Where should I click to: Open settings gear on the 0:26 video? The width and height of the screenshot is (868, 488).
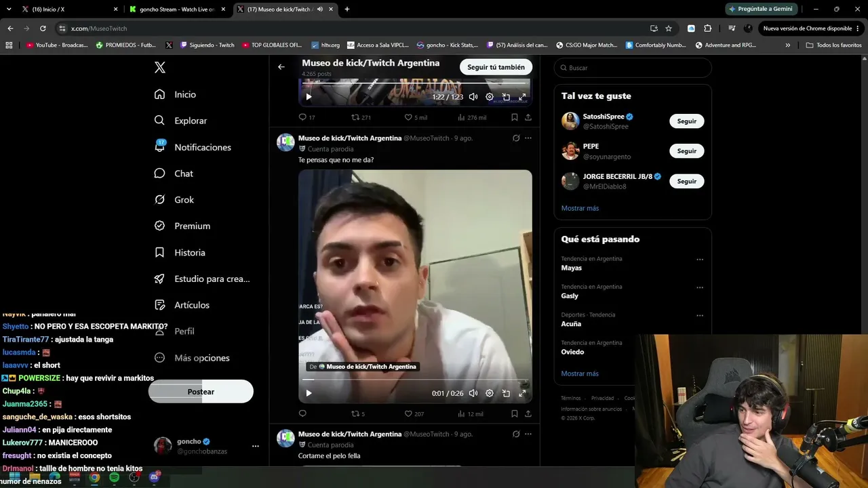pos(490,393)
